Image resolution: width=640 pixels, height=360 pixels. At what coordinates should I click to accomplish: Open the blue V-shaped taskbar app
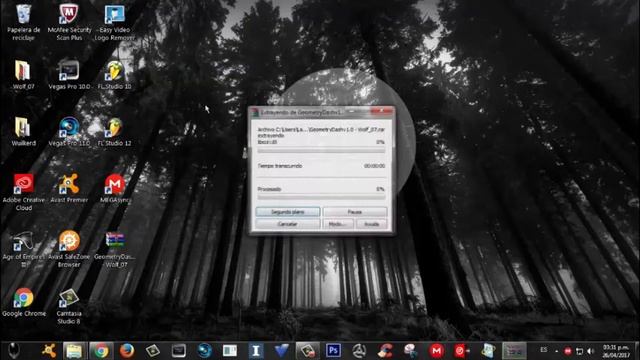coord(281,351)
